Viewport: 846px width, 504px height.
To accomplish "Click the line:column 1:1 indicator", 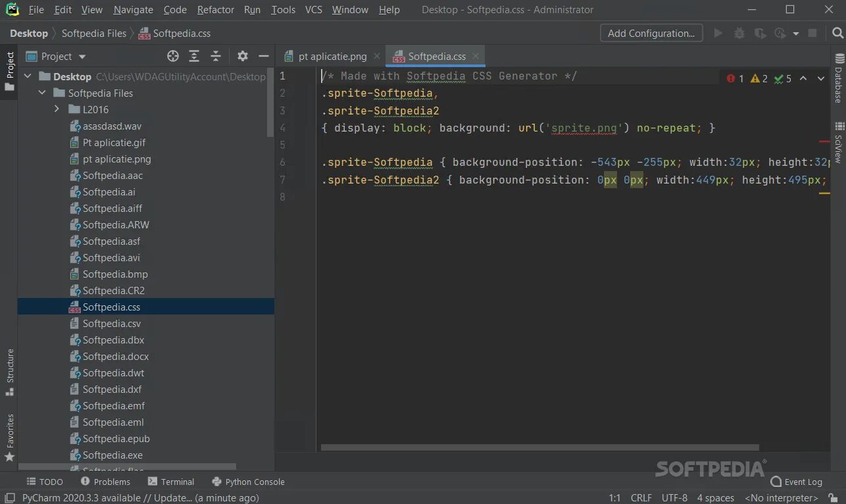I will point(614,498).
